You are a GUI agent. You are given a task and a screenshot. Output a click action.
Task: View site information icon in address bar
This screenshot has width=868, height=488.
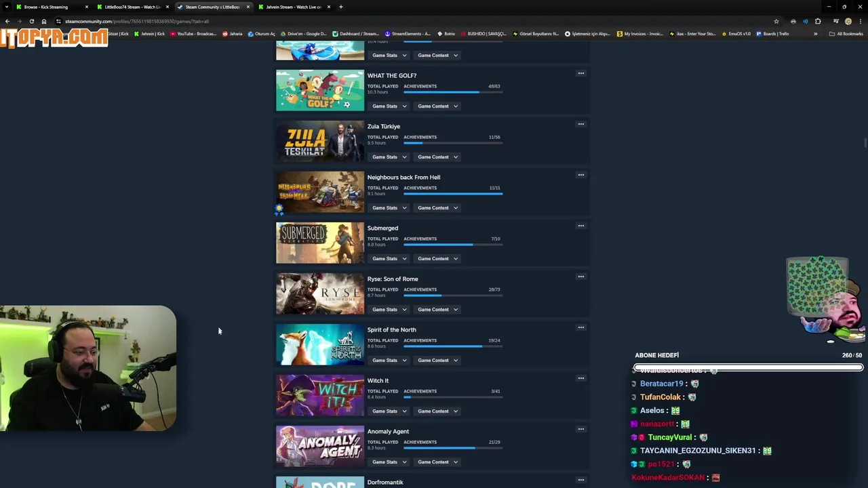[x=58, y=21]
